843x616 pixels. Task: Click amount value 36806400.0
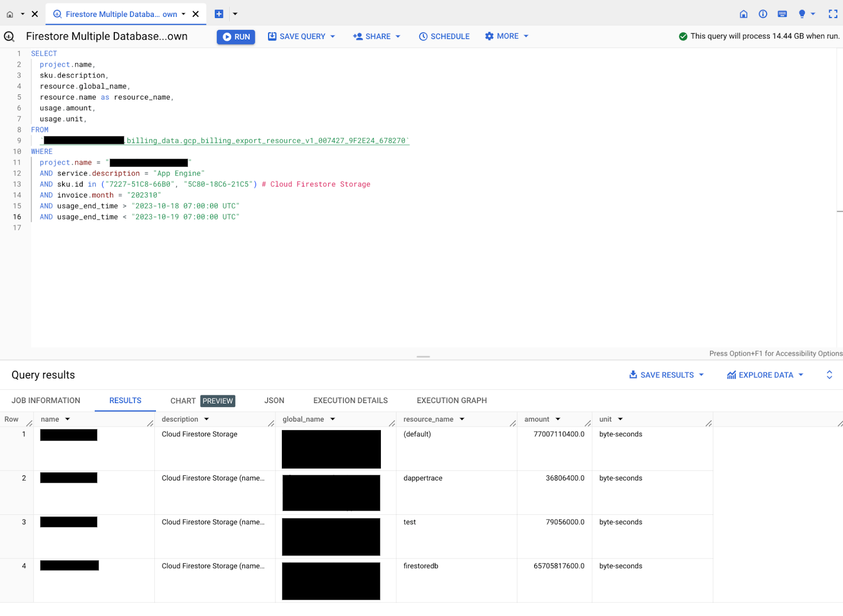pyautogui.click(x=565, y=478)
